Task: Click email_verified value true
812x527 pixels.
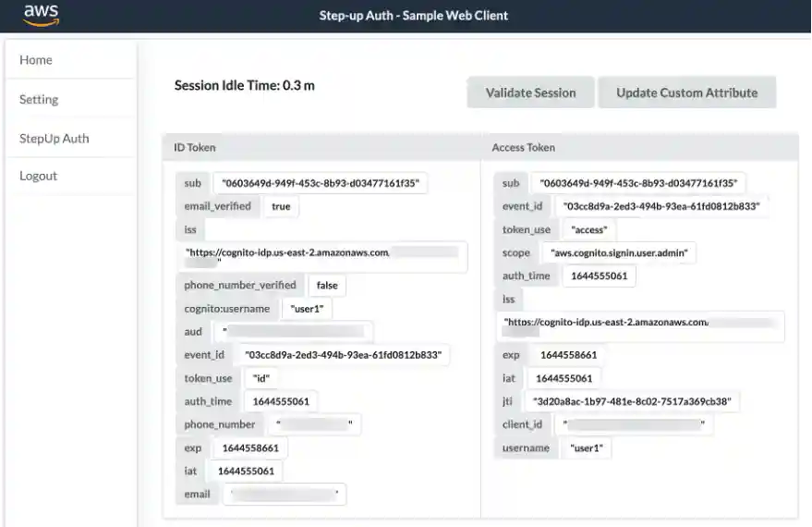Action: 281,206
